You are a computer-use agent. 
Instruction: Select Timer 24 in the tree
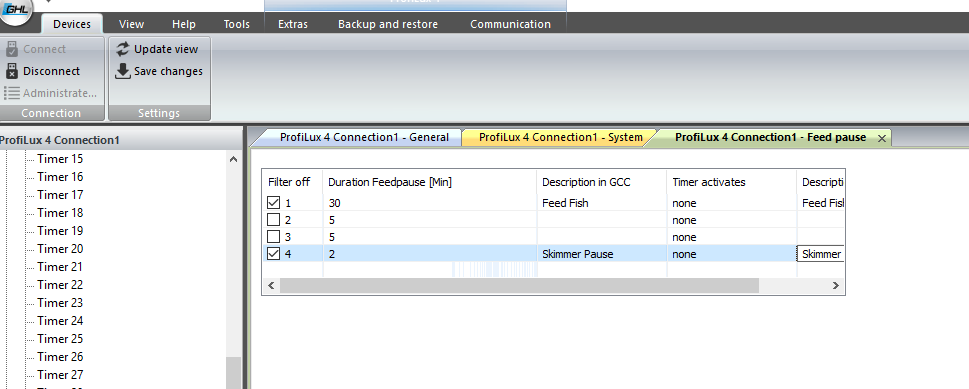(60, 320)
